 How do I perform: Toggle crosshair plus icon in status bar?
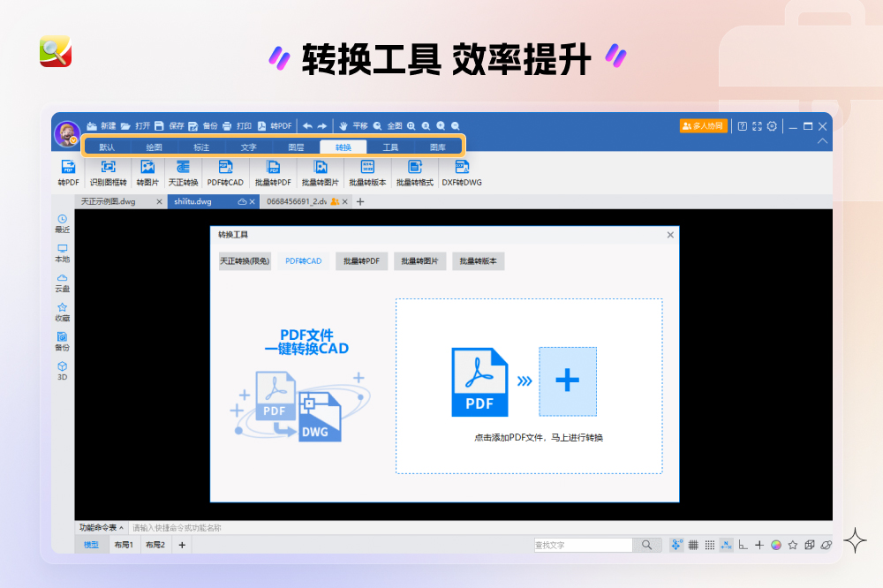point(759,545)
